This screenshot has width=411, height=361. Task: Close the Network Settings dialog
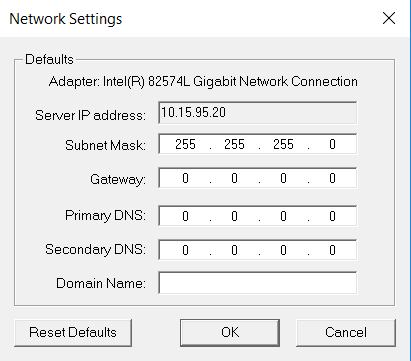(x=389, y=18)
